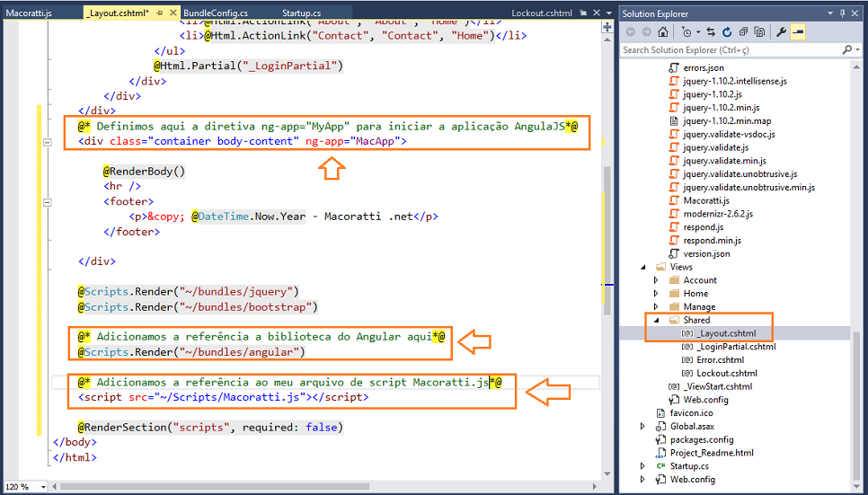Viewport: 868px width, 495px height.
Task: Select respond.min.js in the tree
Action: pos(713,240)
